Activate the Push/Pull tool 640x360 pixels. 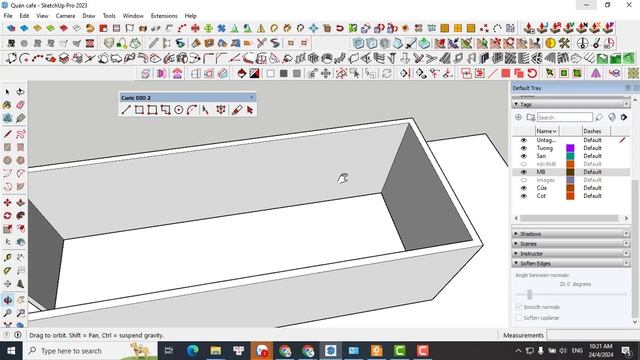pyautogui.click(x=20, y=202)
